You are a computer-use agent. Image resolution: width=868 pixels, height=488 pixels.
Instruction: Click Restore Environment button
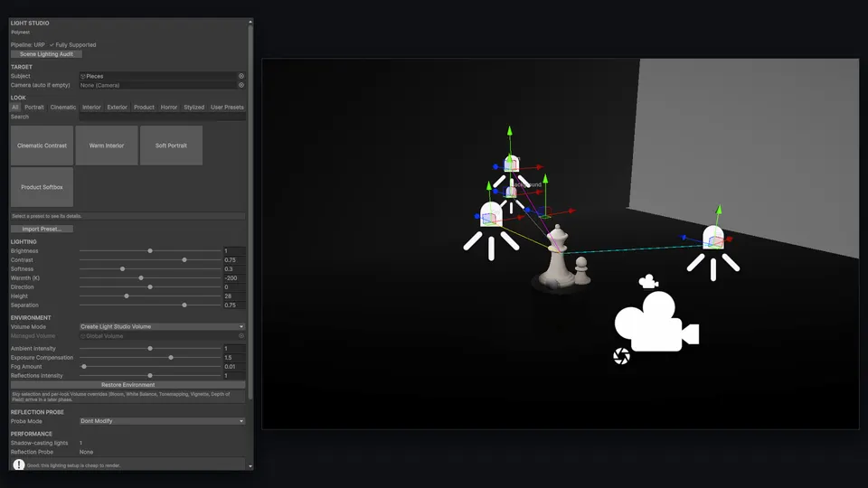[127, 385]
